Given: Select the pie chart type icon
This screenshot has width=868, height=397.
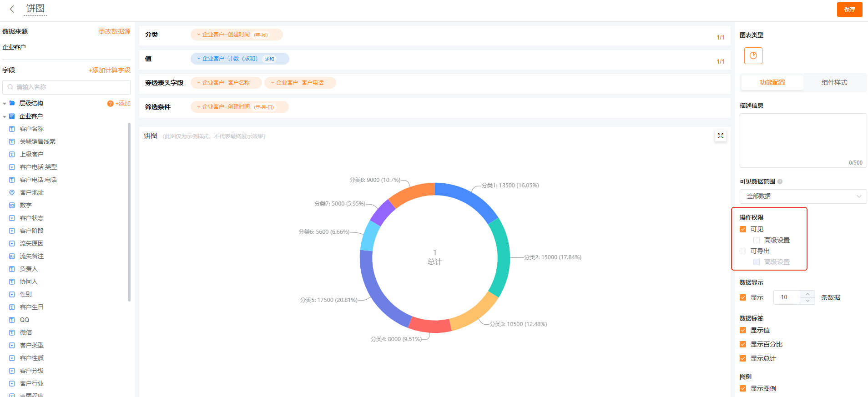Looking at the screenshot, I should [753, 55].
